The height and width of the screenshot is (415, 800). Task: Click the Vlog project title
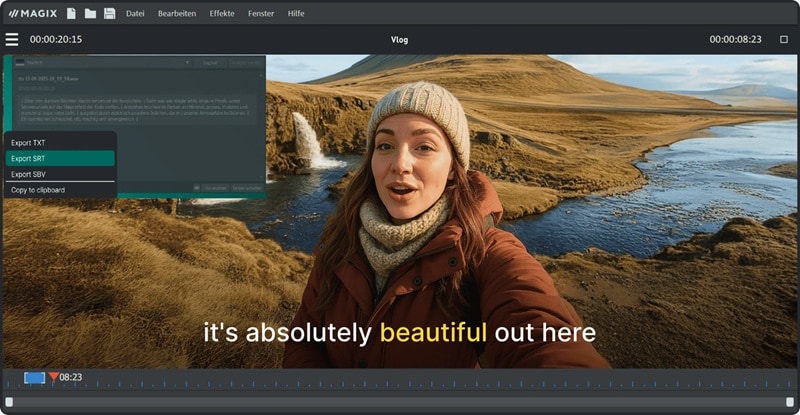tap(399, 39)
